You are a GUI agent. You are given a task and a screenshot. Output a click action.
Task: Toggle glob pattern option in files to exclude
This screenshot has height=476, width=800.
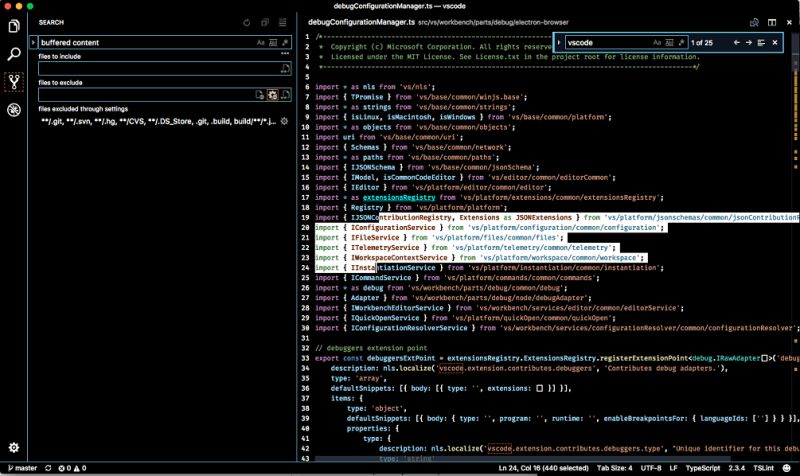[285, 94]
